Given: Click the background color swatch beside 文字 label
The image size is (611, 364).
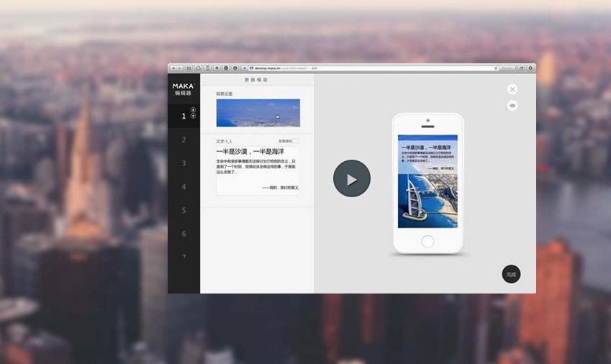Looking at the screenshot, I should (296, 141).
